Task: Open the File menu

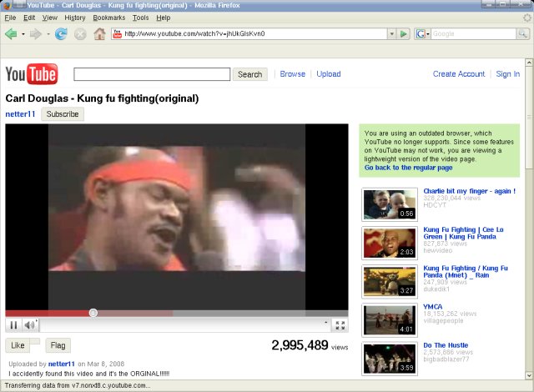Action: pyautogui.click(x=10, y=18)
